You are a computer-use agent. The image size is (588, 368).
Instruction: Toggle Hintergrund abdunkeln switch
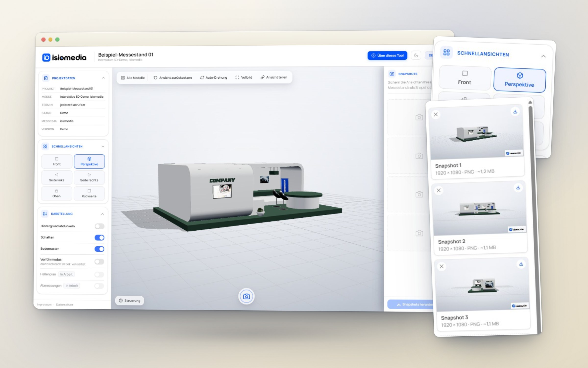(99, 226)
